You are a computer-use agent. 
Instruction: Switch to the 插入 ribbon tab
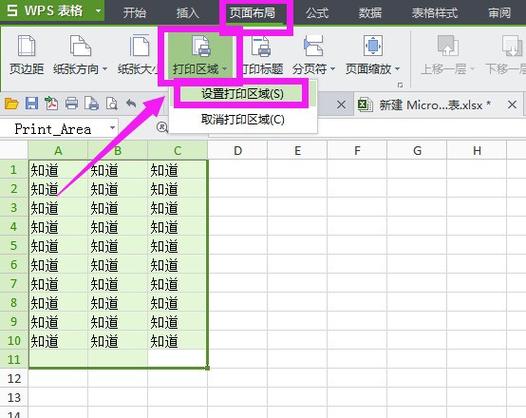point(188,13)
